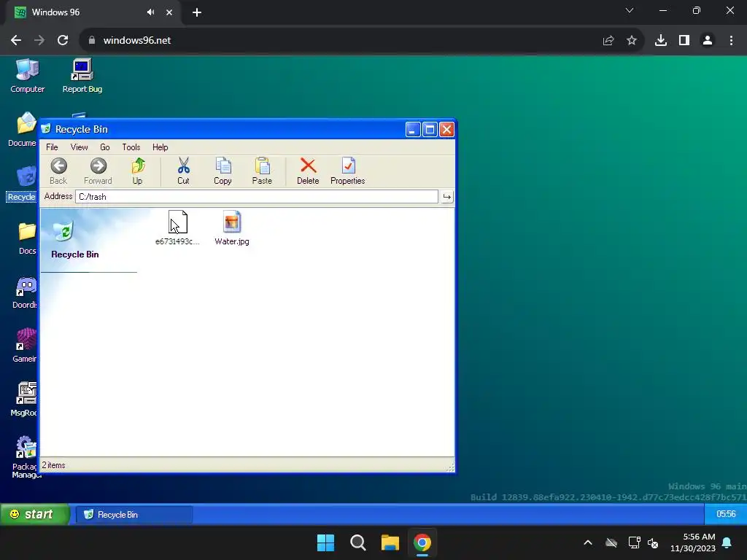The height and width of the screenshot is (560, 747).
Task: Click the C:/trash address field
Action: (x=256, y=197)
